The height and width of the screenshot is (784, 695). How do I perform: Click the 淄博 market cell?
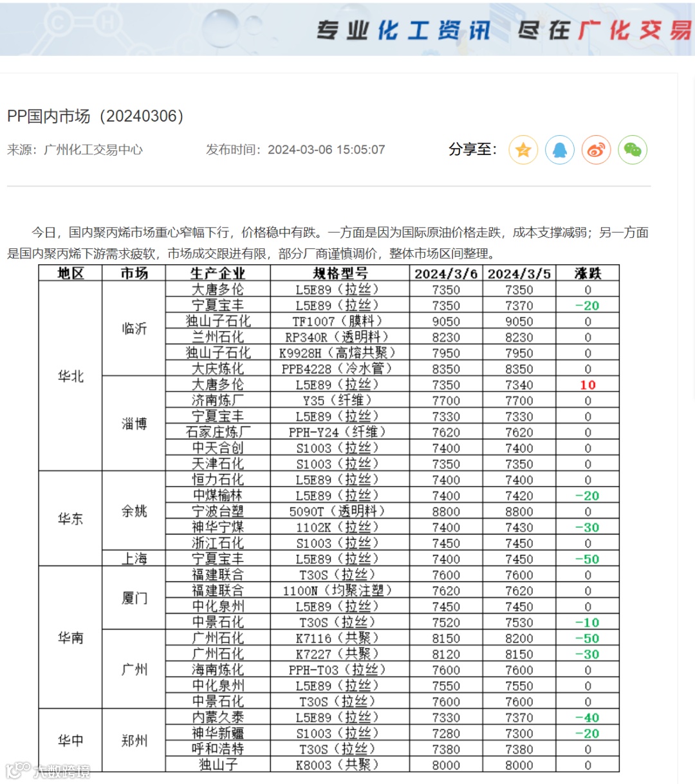pyautogui.click(x=134, y=424)
